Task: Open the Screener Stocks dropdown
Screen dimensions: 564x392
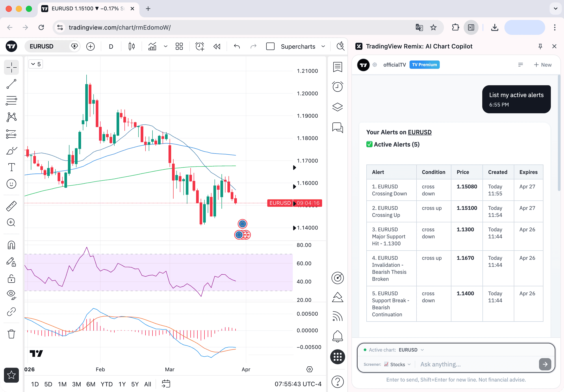Action: tap(397, 364)
